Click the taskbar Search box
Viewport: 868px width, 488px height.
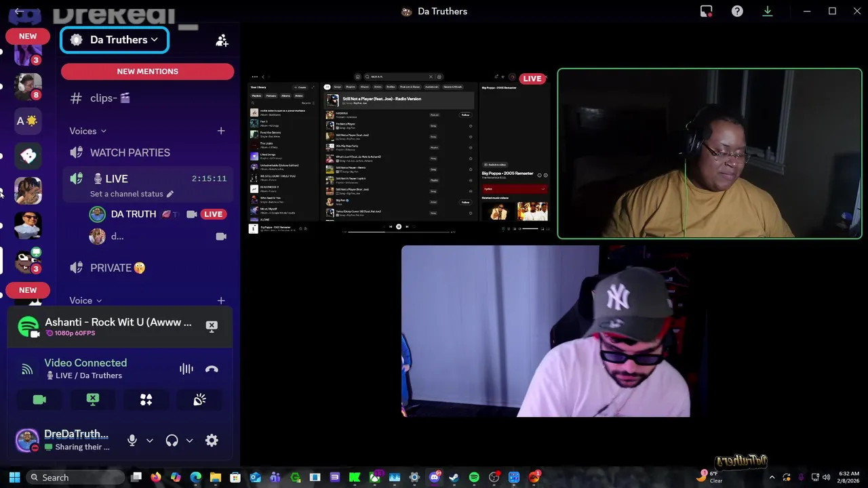pos(75,477)
